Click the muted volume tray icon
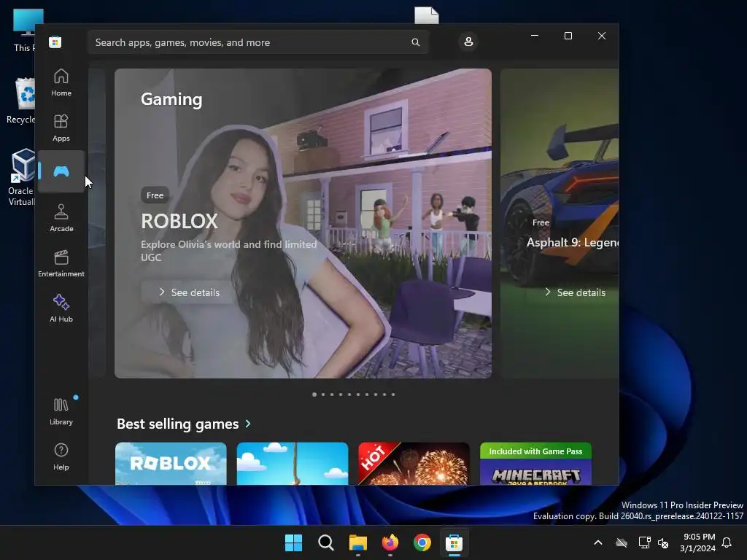This screenshot has width=747, height=560. coord(663,542)
